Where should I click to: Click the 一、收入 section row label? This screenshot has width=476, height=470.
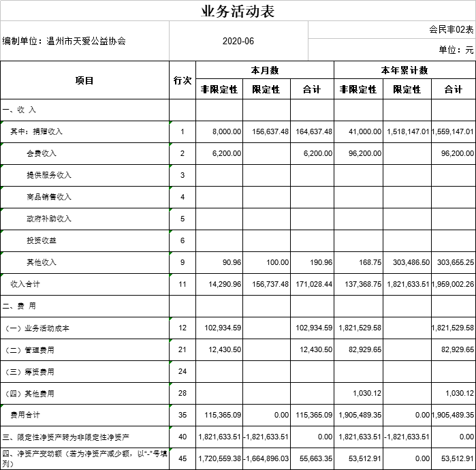pyautogui.click(x=19, y=110)
